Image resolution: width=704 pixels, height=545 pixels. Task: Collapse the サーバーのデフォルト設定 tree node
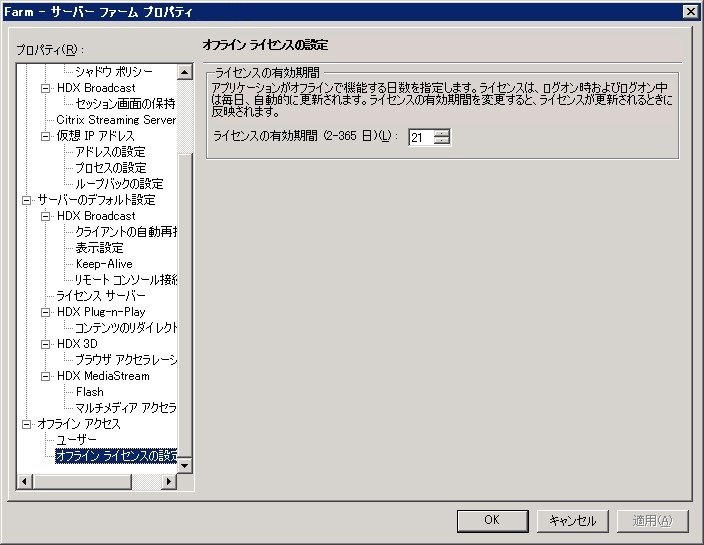27,200
